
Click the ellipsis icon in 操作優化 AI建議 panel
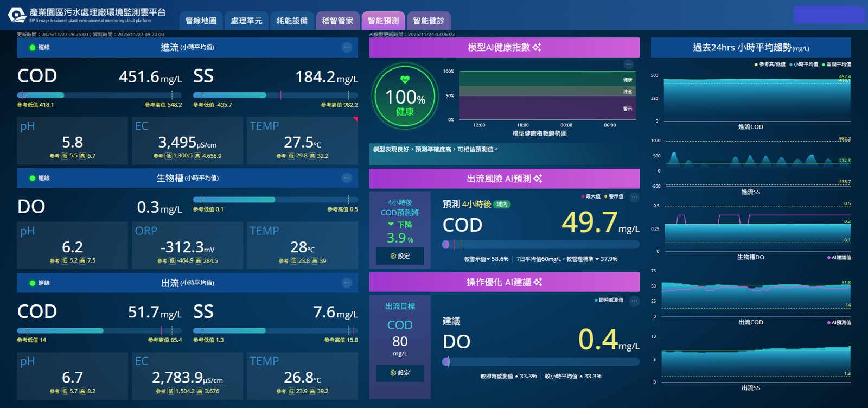click(x=634, y=301)
